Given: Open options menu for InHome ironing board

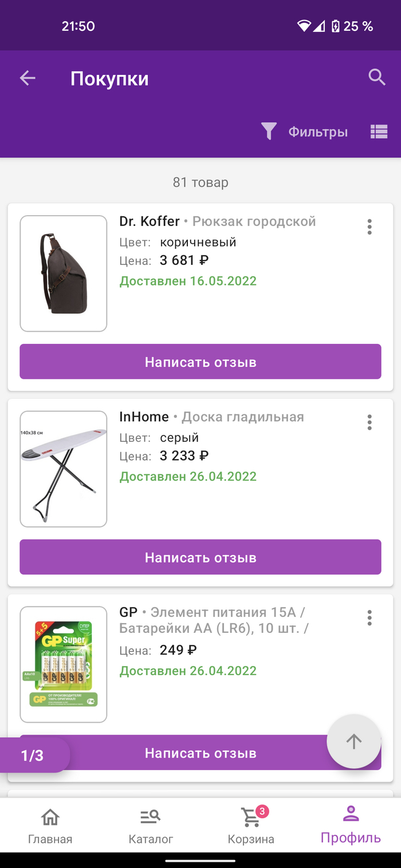Looking at the screenshot, I should [x=369, y=422].
